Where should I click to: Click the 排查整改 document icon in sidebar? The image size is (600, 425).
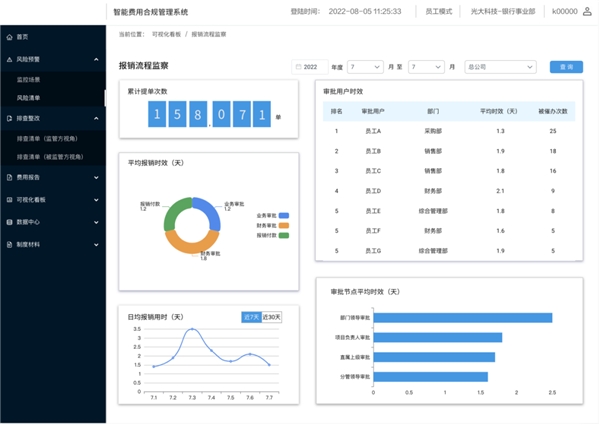(9, 118)
